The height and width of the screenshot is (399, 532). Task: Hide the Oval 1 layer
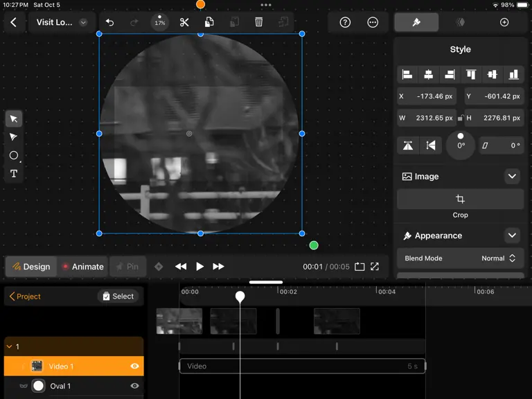134,386
